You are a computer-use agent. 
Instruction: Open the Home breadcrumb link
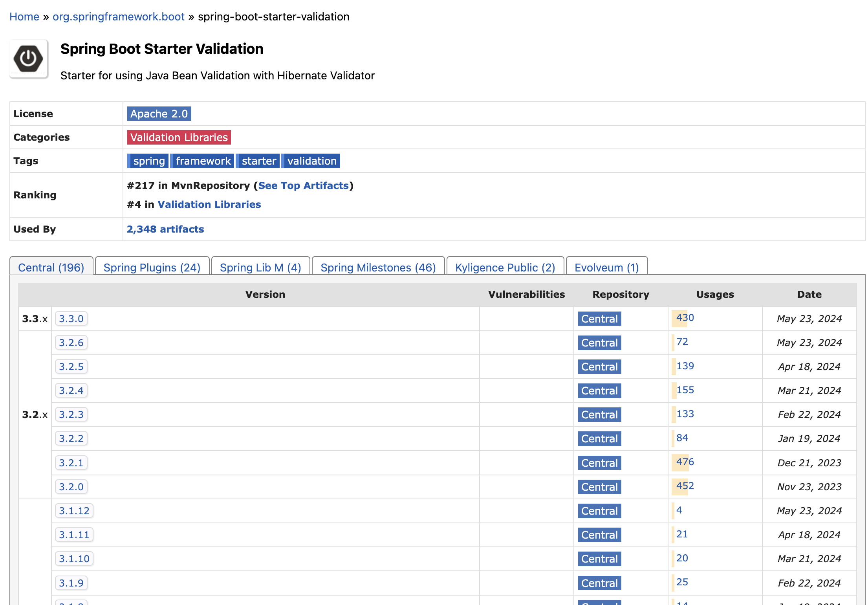click(24, 16)
